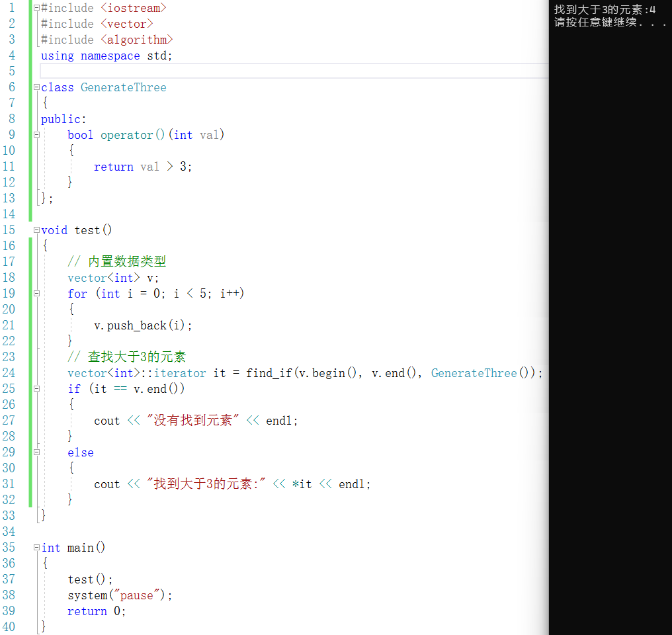Viewport: 672px width, 635px height.
Task: Click 'system("pause");' statement
Action: (x=120, y=595)
